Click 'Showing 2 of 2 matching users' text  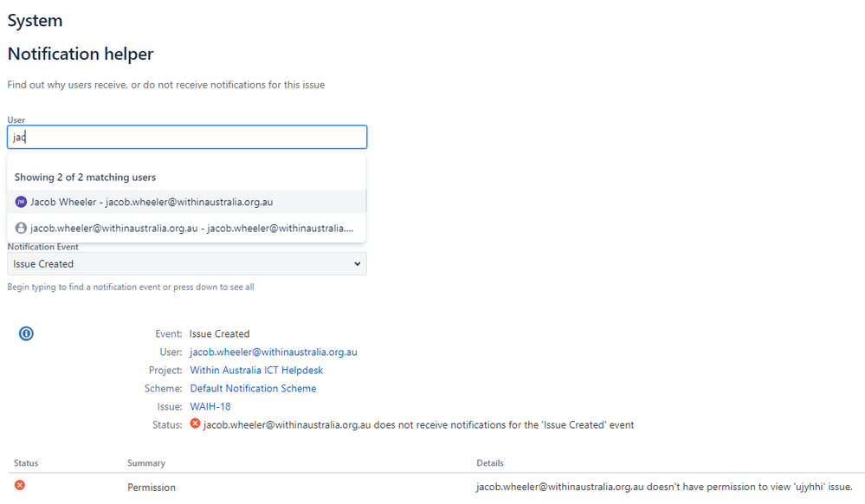[85, 178]
